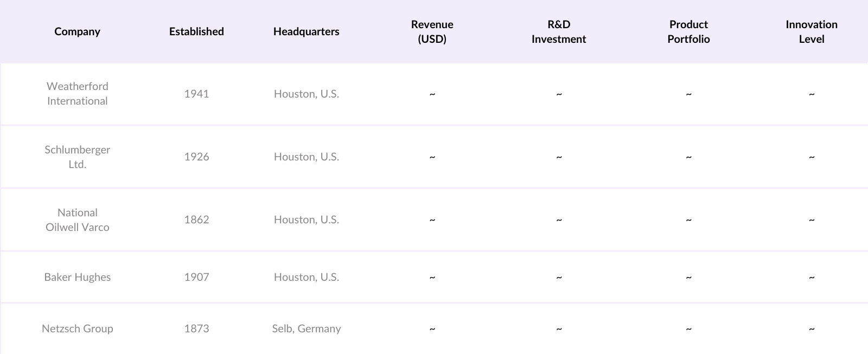868x354 pixels.
Task: Click Weatherford row's Revenue cell
Action: [432, 94]
